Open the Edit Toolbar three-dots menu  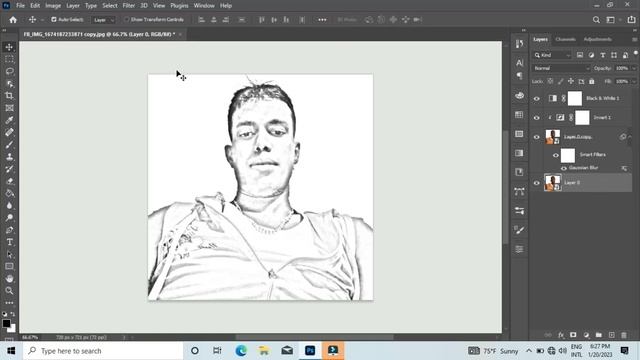pos(9,303)
